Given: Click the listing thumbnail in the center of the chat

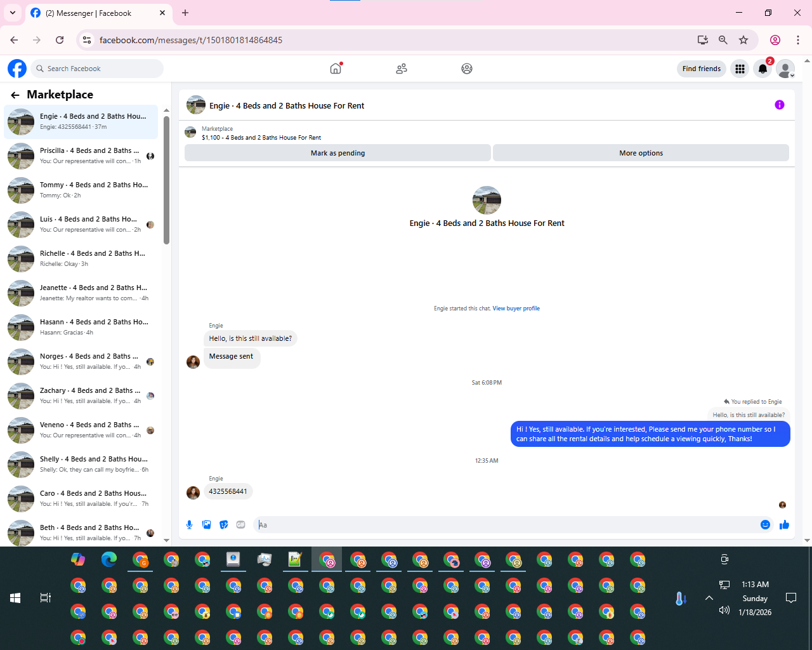Looking at the screenshot, I should tap(487, 200).
